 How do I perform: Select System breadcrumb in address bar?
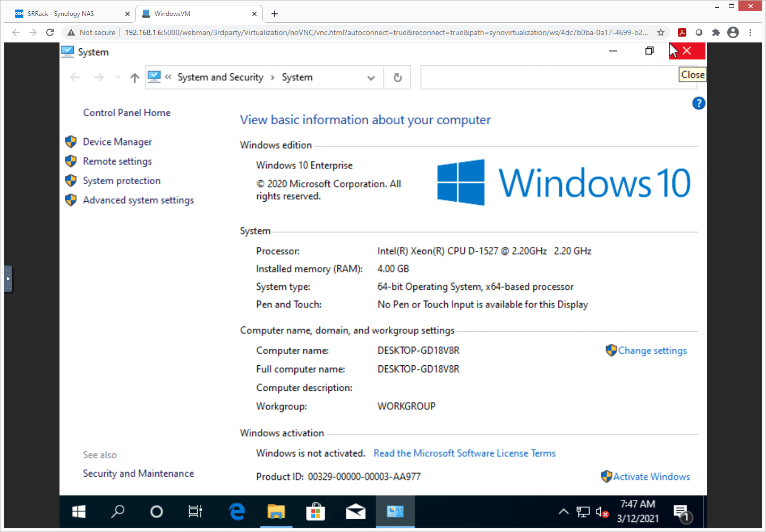tap(297, 78)
